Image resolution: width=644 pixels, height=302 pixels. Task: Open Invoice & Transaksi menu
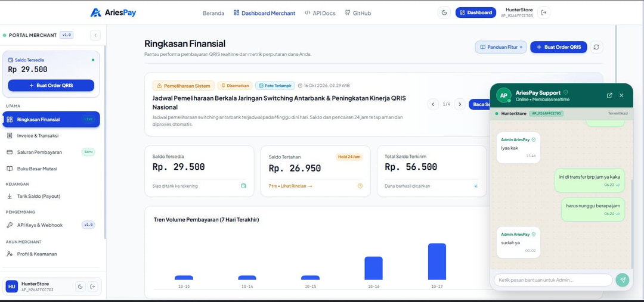click(51, 136)
